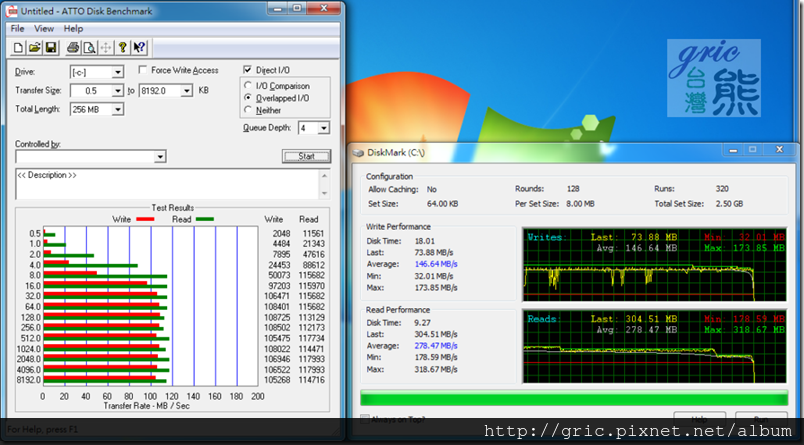Screen dimensions: 804x445
Task: Click the Description box scroll-down arrow
Action: click(325, 193)
